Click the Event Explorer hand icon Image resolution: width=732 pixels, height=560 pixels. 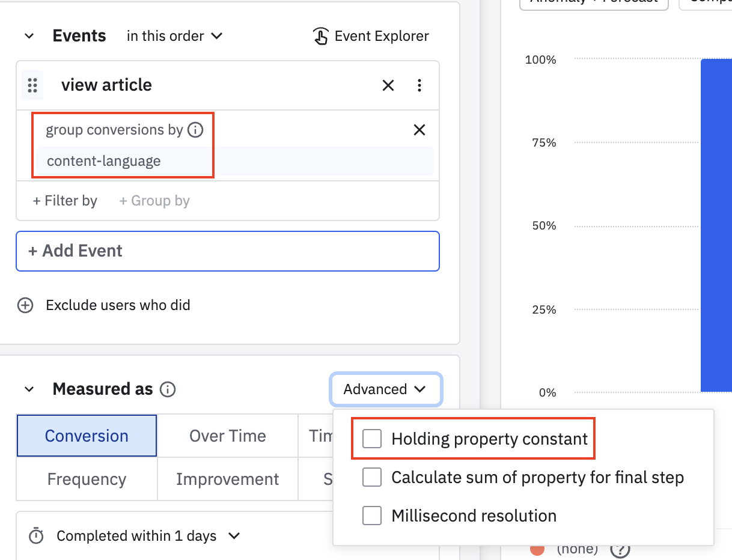320,36
